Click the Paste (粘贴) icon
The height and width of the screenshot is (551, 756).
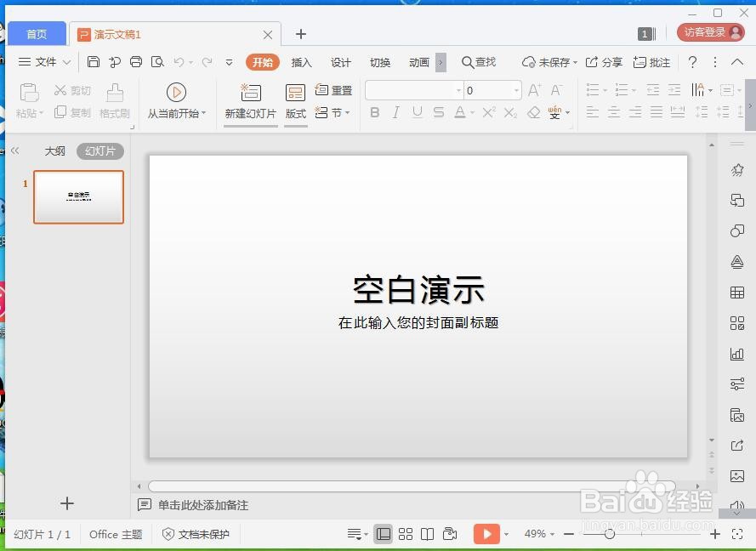(29, 92)
